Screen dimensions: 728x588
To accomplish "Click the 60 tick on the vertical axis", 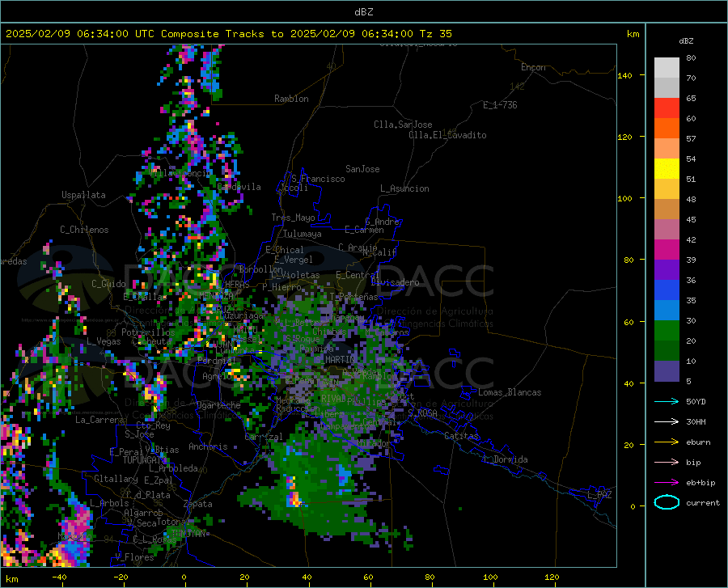I will click(629, 322).
